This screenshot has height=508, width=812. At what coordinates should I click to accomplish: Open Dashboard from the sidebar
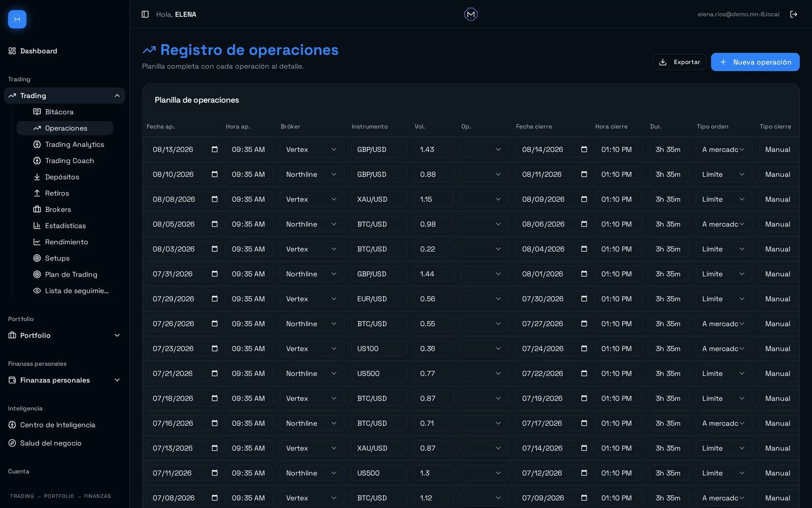pyautogui.click(x=64, y=51)
